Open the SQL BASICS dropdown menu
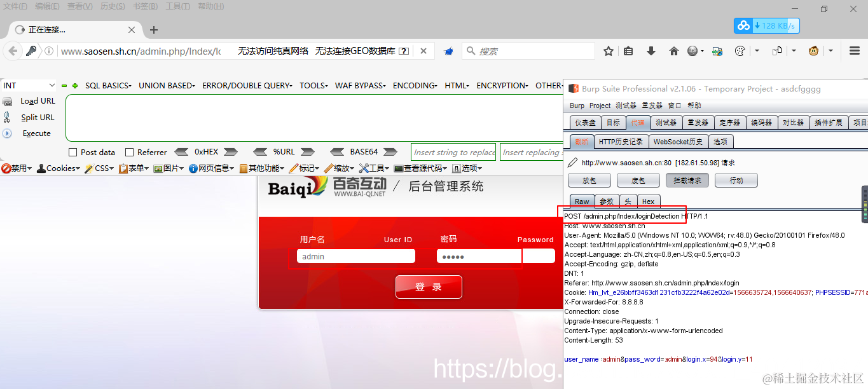 (x=107, y=85)
